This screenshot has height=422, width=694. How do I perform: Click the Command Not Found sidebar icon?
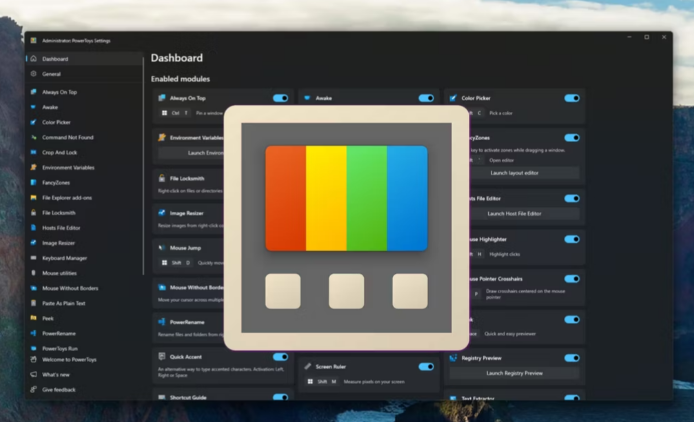[34, 137]
